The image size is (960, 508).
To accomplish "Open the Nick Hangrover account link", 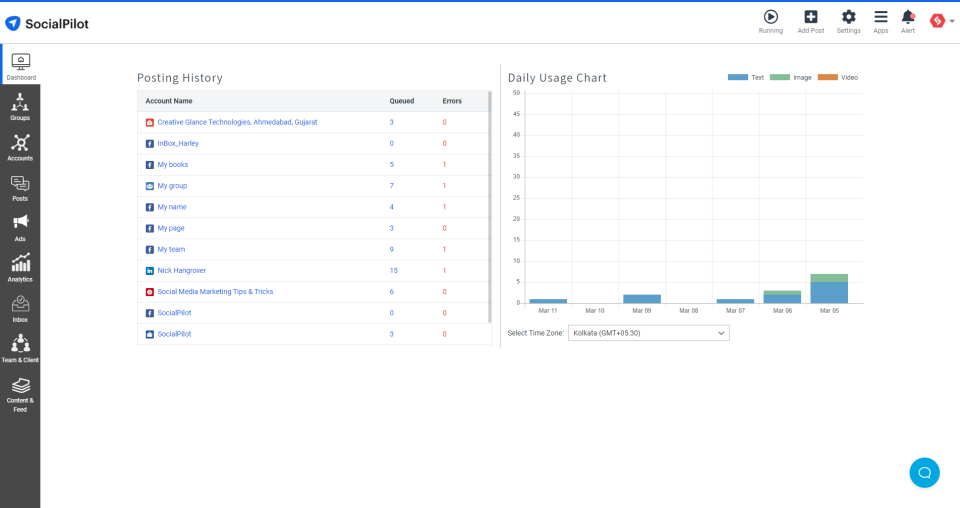I will click(183, 270).
